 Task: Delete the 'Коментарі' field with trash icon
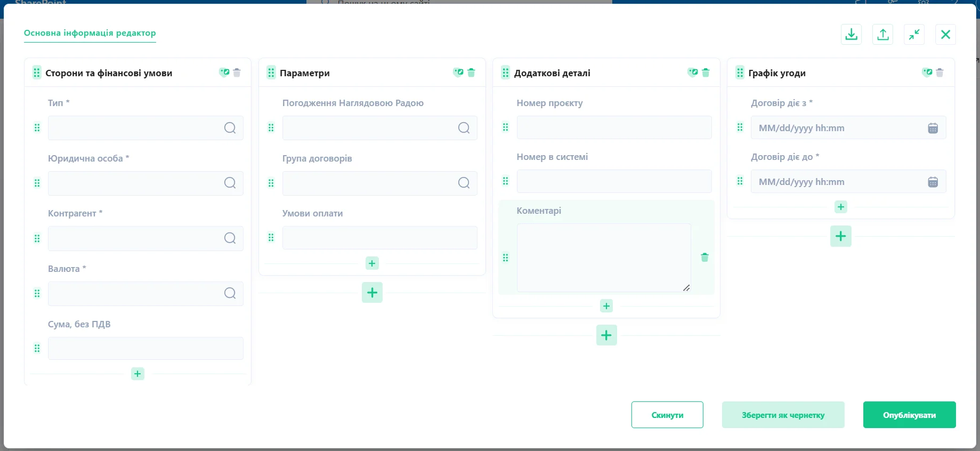pos(704,257)
